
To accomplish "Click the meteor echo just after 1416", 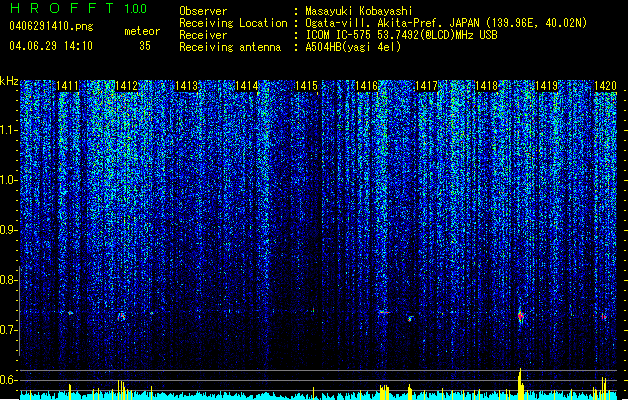I will click(384, 312).
